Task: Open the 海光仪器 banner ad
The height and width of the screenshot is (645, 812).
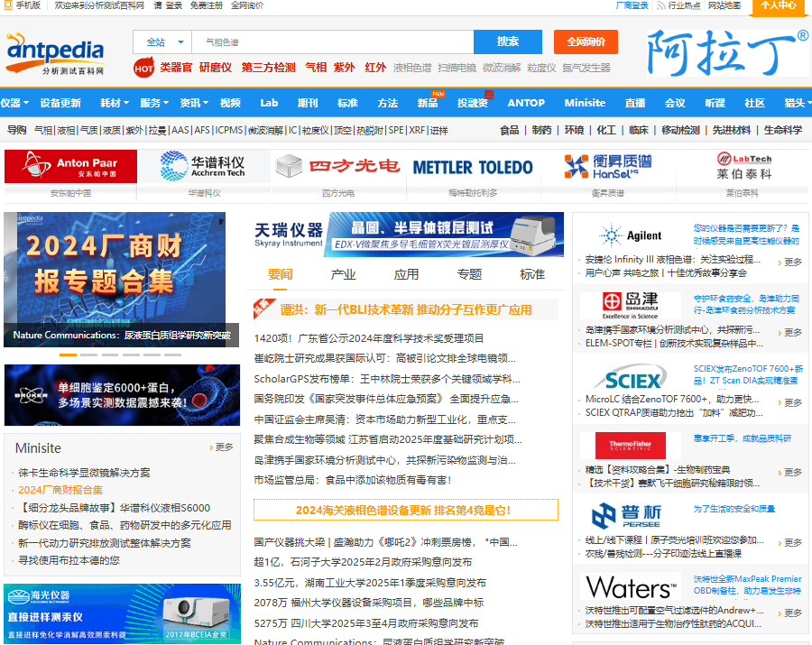Action: pyautogui.click(x=122, y=613)
